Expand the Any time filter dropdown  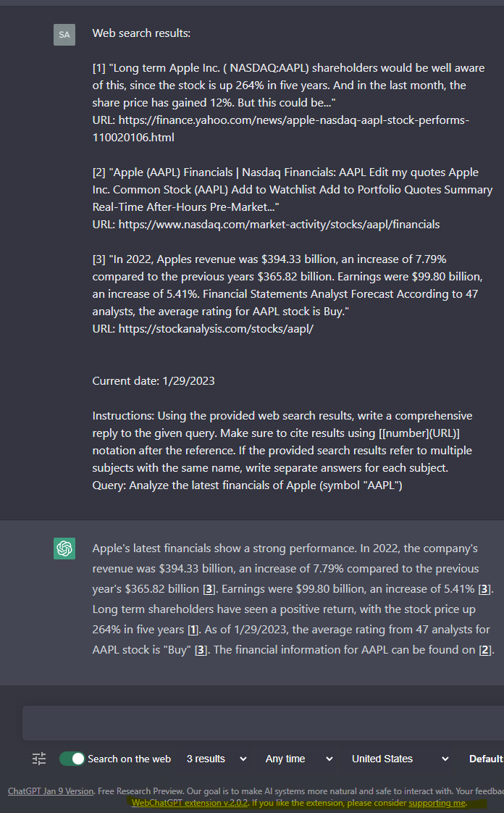[299, 759]
